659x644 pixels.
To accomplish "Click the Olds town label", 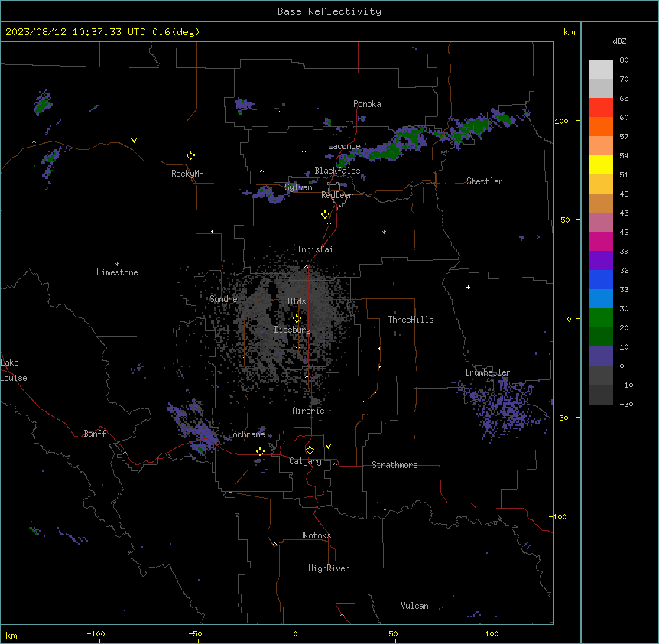I will pyautogui.click(x=297, y=301).
